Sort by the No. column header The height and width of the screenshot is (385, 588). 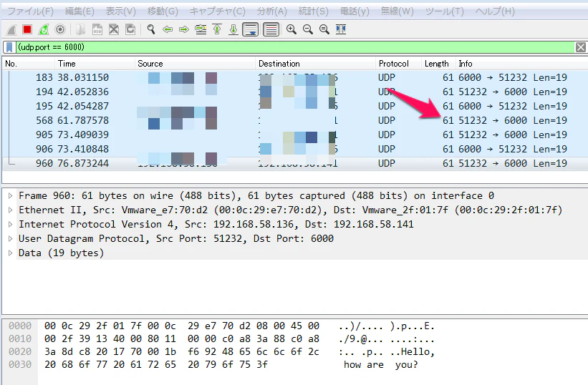coord(29,64)
